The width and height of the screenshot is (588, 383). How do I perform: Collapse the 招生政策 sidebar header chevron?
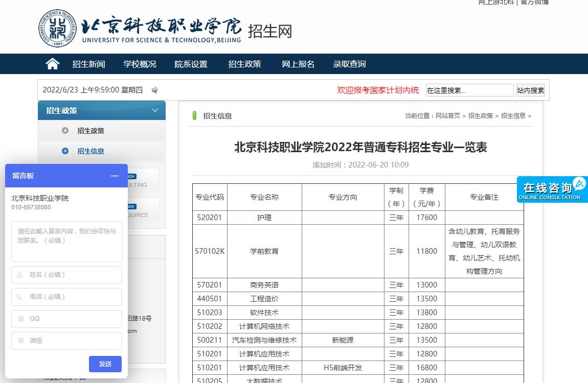point(155,110)
